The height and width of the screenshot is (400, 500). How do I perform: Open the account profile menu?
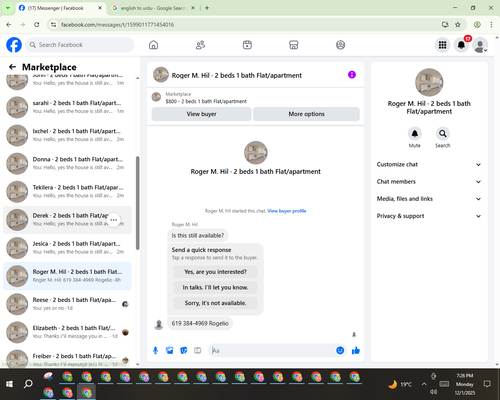point(480,45)
